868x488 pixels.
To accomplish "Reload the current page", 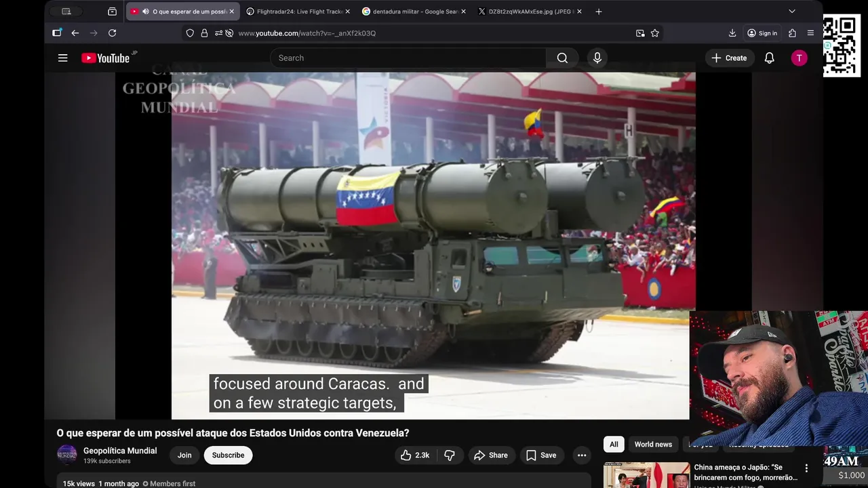I will point(113,33).
